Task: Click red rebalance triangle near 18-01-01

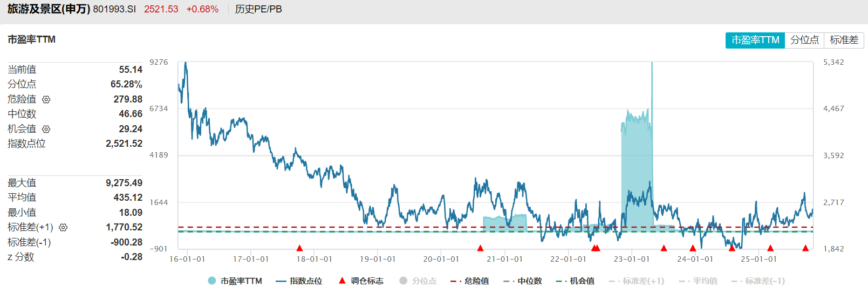Action: pos(299,248)
